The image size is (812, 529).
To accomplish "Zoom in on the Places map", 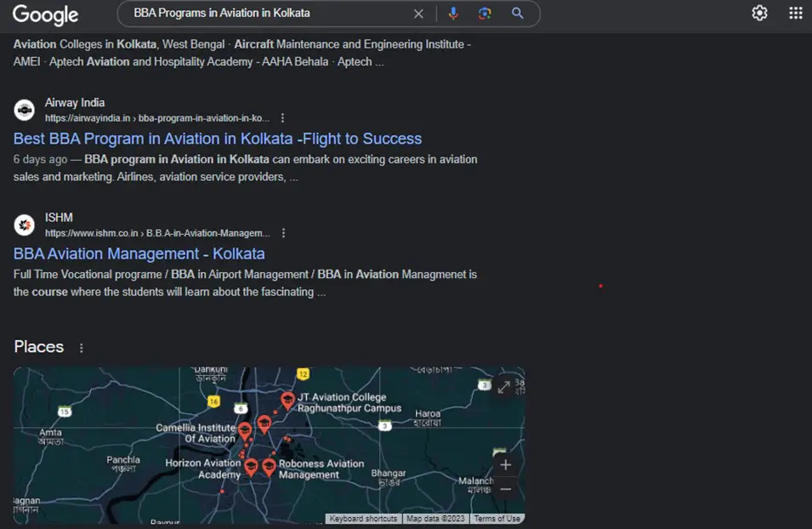I will tap(505, 464).
